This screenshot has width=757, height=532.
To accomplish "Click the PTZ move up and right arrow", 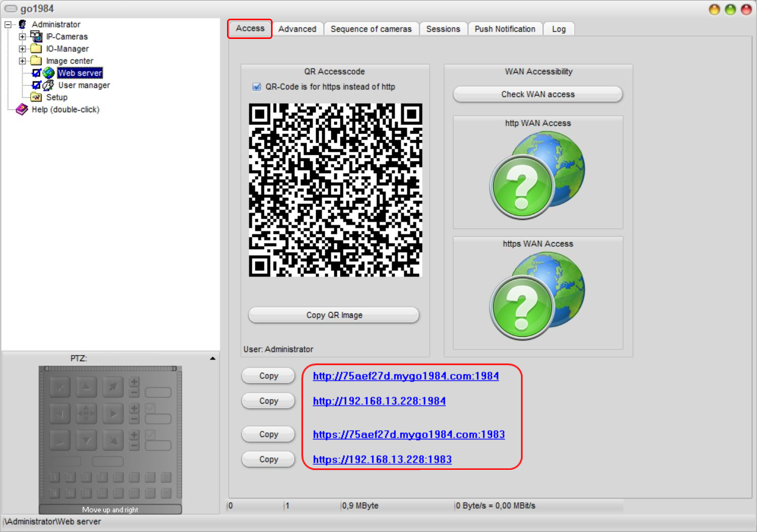I will coord(113,387).
